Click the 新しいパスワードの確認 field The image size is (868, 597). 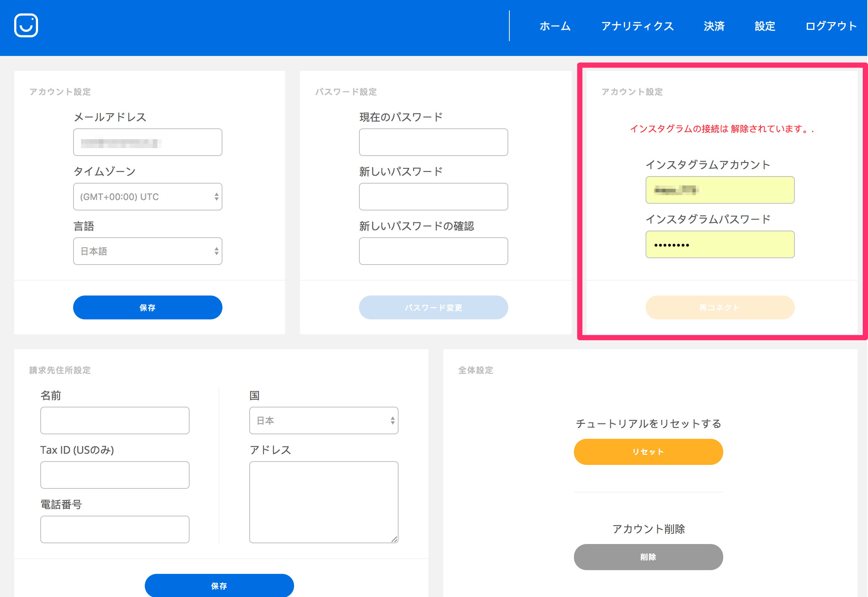click(x=433, y=251)
